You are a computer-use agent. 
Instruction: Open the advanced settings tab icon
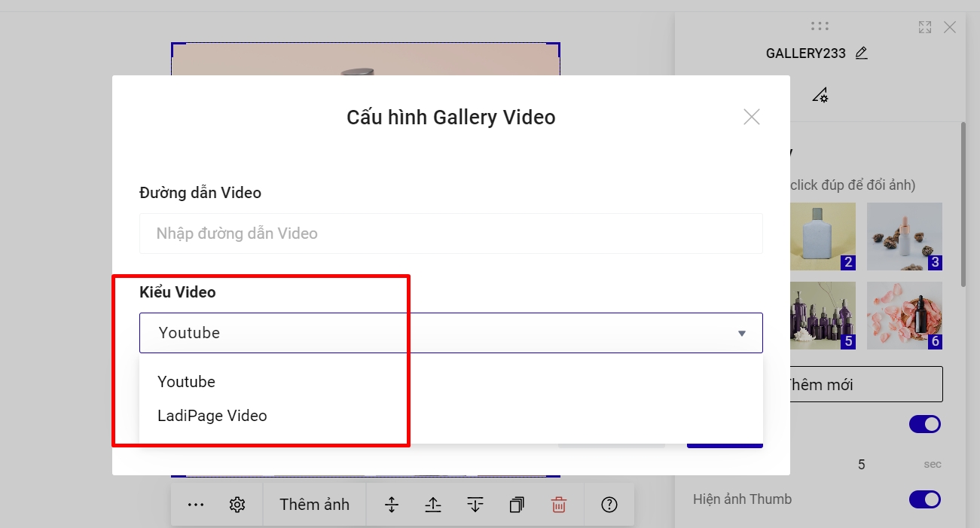point(820,96)
